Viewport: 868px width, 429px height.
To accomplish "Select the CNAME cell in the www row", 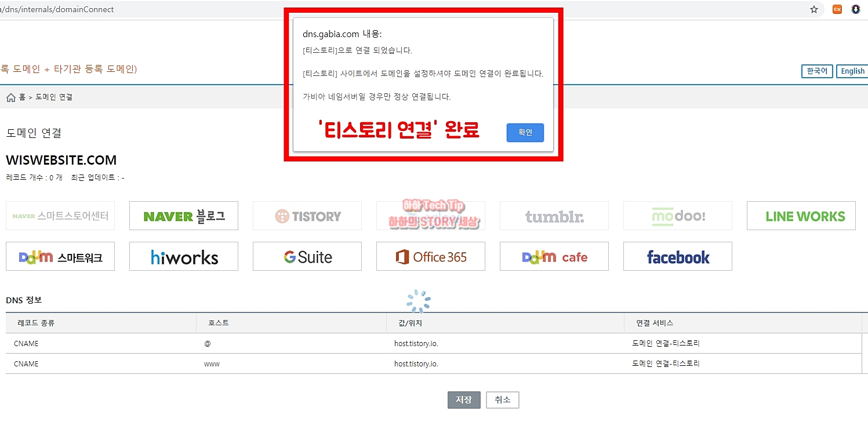I will click(26, 363).
